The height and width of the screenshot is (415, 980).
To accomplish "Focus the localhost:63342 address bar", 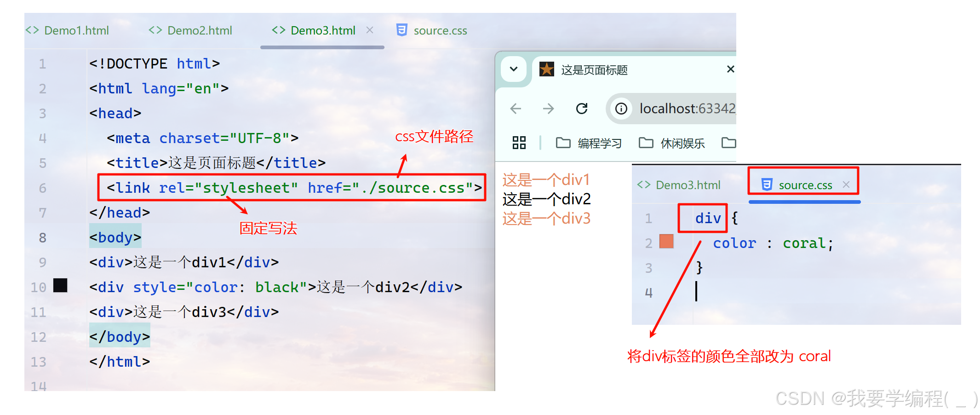I will click(x=688, y=109).
